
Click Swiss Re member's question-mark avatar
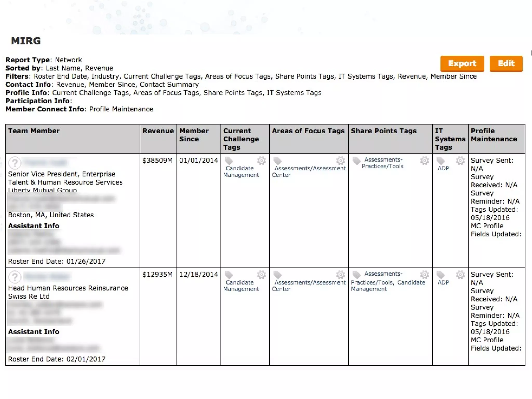point(15,277)
